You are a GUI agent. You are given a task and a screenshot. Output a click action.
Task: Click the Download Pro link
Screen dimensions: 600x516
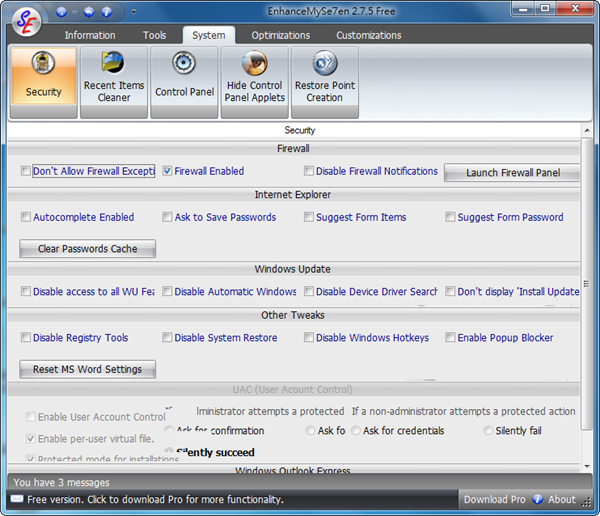tap(494, 500)
